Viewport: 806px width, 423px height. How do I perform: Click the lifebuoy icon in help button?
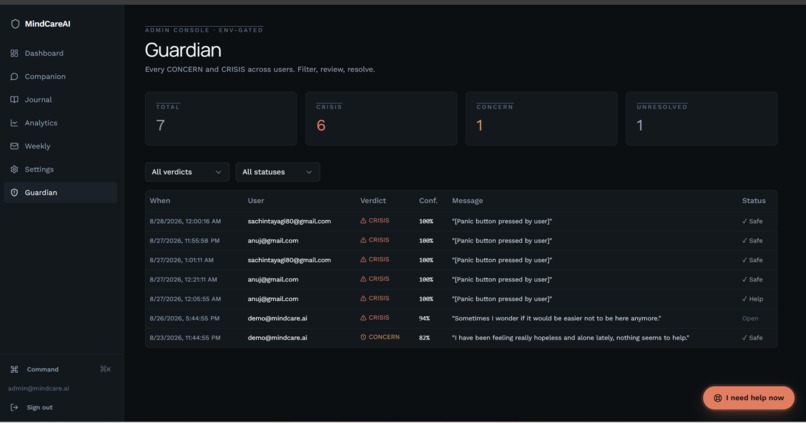tap(718, 398)
